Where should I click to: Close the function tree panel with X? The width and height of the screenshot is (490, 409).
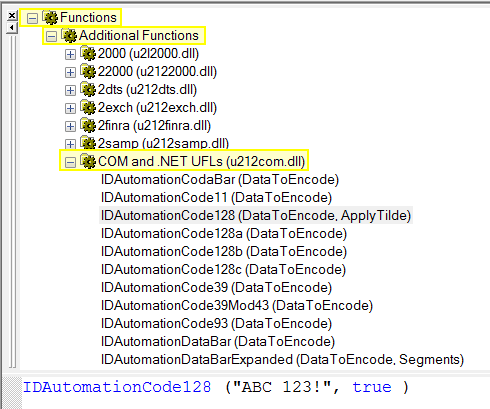12,15
